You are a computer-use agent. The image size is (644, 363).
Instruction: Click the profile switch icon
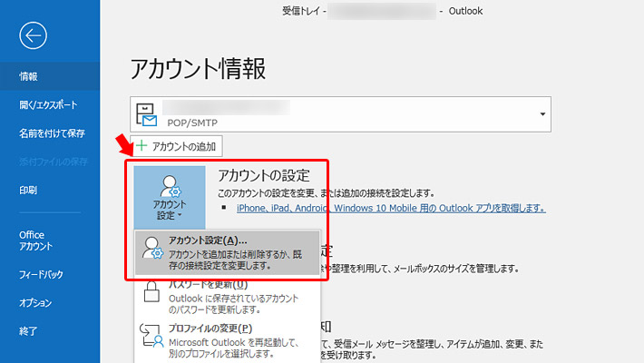[151, 336]
